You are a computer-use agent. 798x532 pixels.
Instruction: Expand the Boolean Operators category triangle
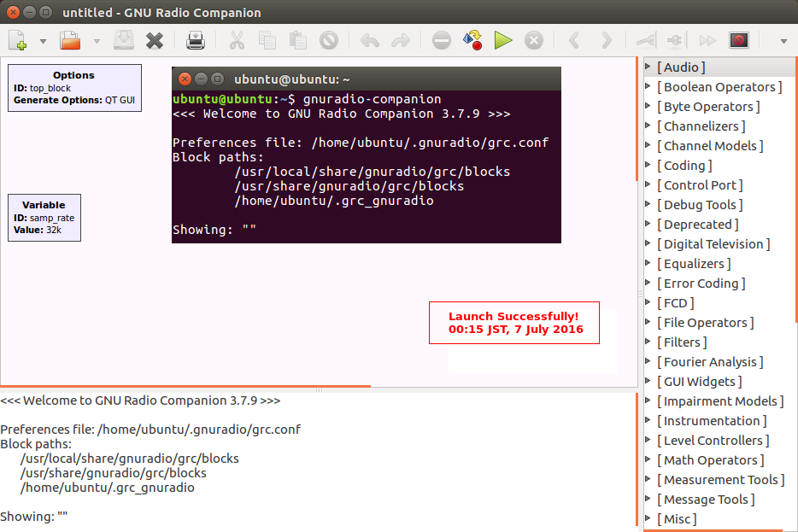[x=648, y=86]
